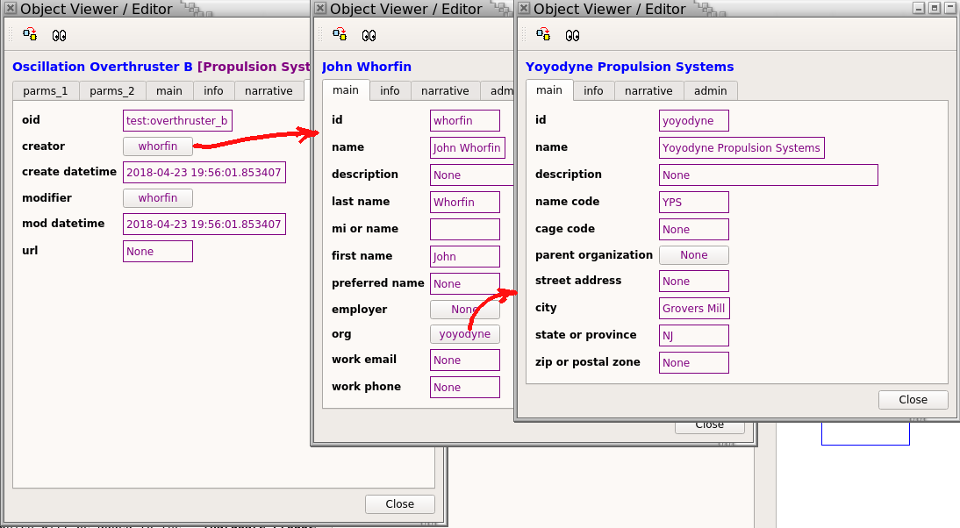Click the empty mi or name field
Viewport: 960px width, 528px height.
click(465, 229)
